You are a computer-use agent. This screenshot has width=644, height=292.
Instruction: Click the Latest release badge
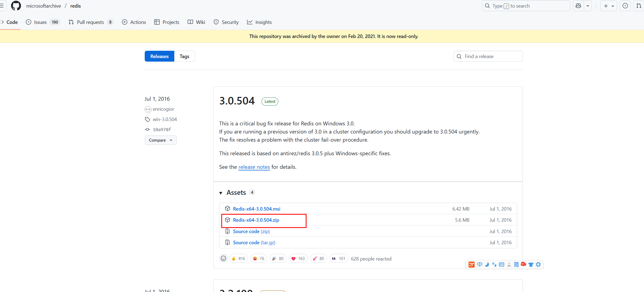(x=270, y=101)
